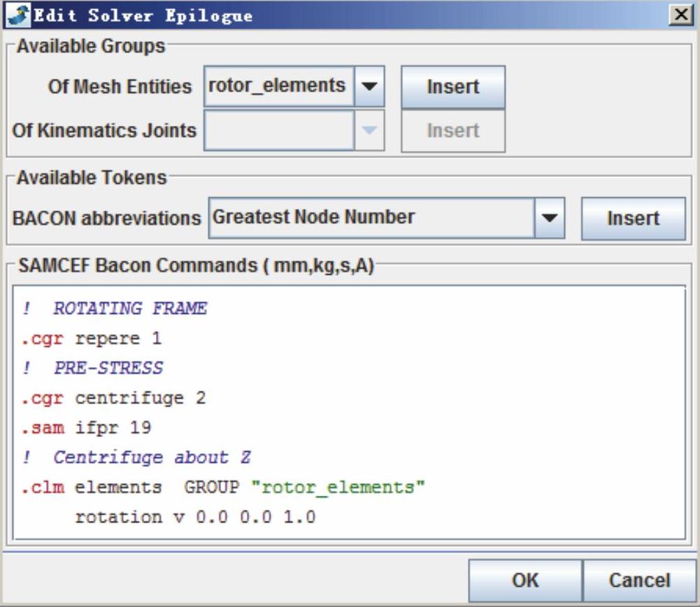Viewport: 700px width, 607px height.
Task: Expand the BACON abbreviations dropdown arrow
Action: [550, 217]
